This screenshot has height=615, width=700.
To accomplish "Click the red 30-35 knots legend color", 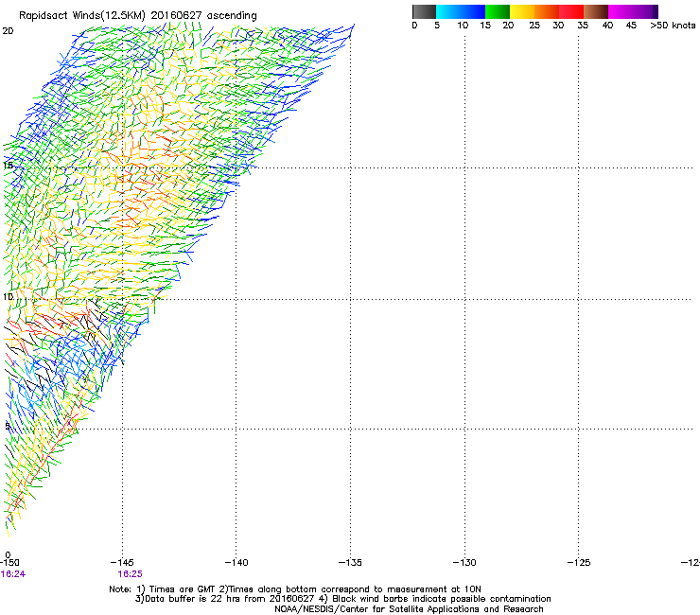I will (571, 11).
